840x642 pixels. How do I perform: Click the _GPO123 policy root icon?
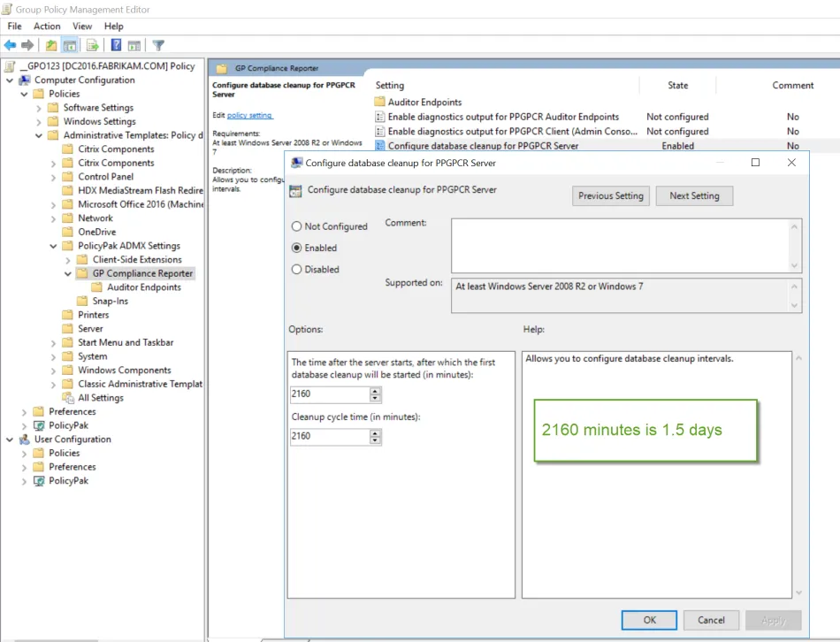(10, 66)
